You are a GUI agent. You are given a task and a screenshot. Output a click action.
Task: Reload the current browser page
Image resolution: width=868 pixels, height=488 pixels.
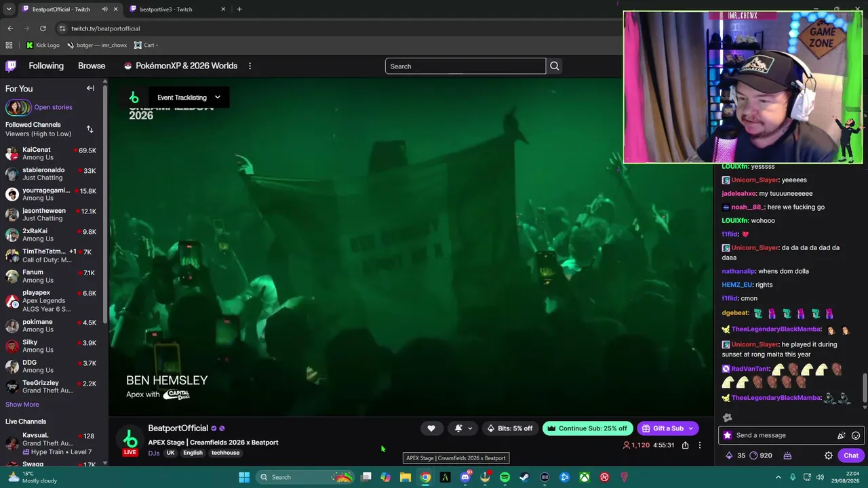(x=43, y=28)
